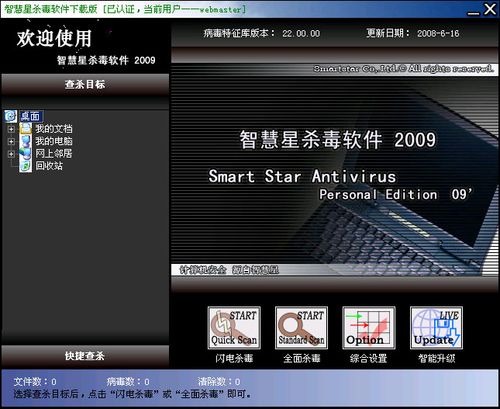The height and width of the screenshot is (409, 500).
Task: Select 桌面 in the scan target tree
Action: (x=31, y=116)
